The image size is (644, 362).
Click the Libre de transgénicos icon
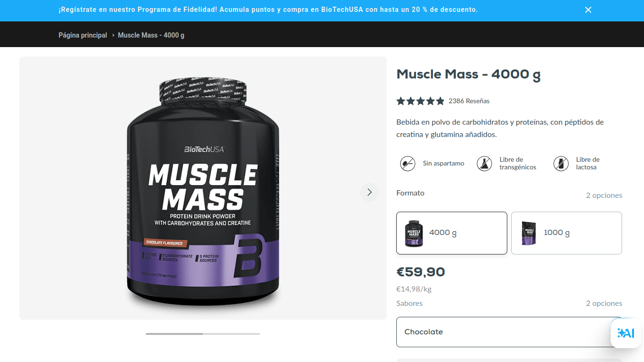[484, 164]
